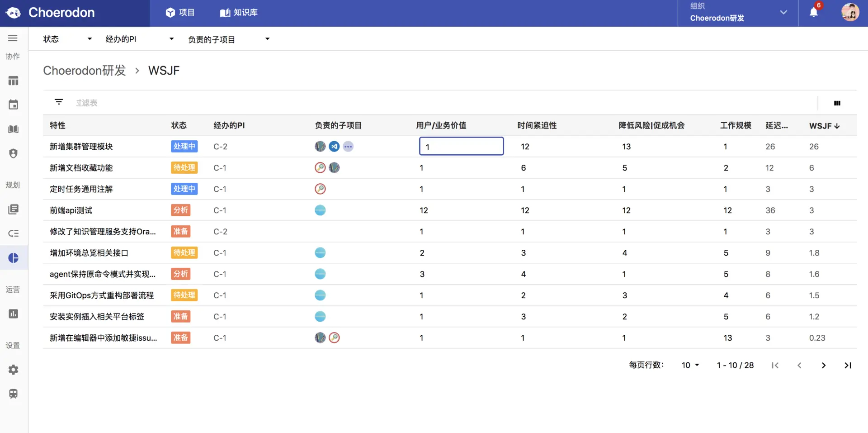Open the calendar sidebar icon
Screen dimensions: 868x433
(x=14, y=105)
